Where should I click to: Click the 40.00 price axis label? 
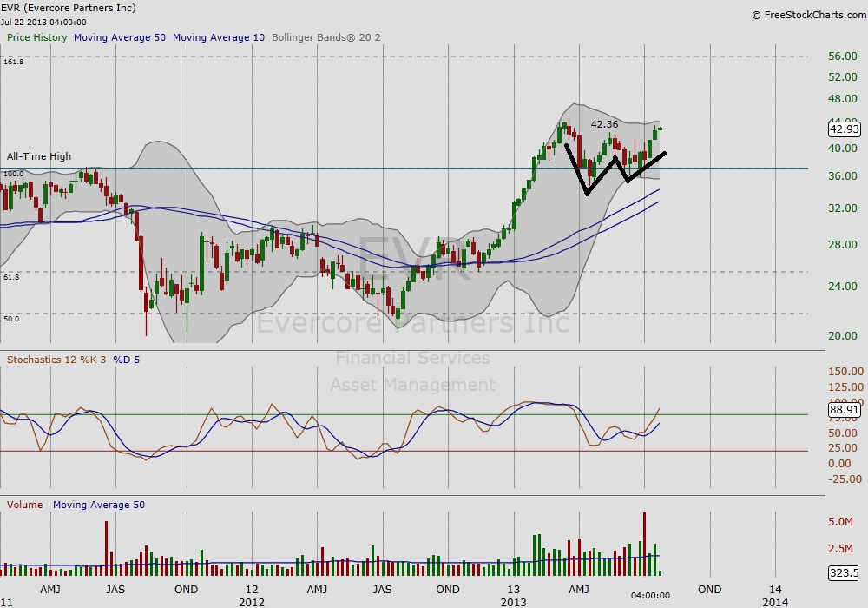[843, 149]
